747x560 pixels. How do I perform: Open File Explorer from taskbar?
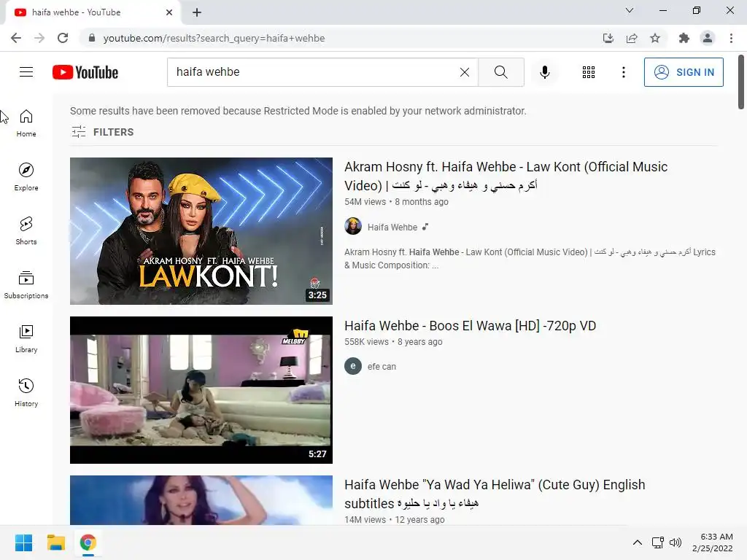(x=55, y=542)
